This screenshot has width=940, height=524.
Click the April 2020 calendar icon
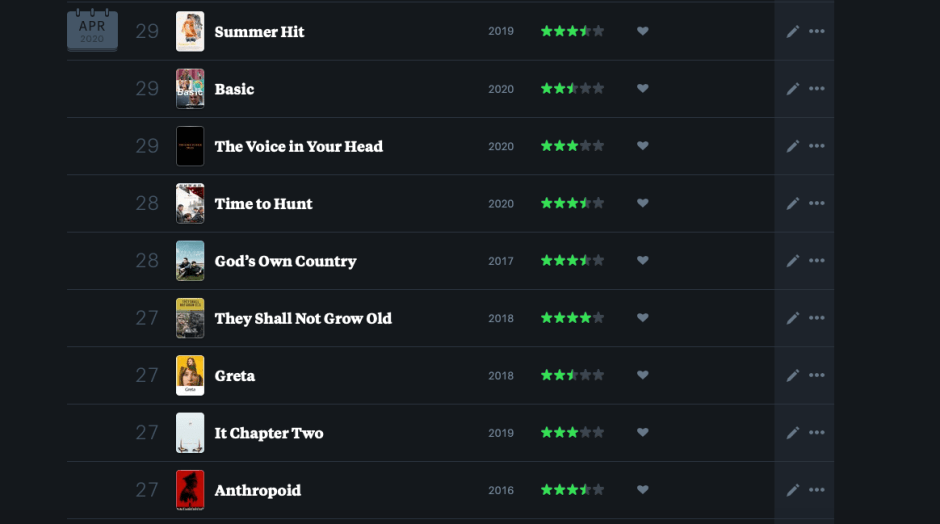point(92,31)
